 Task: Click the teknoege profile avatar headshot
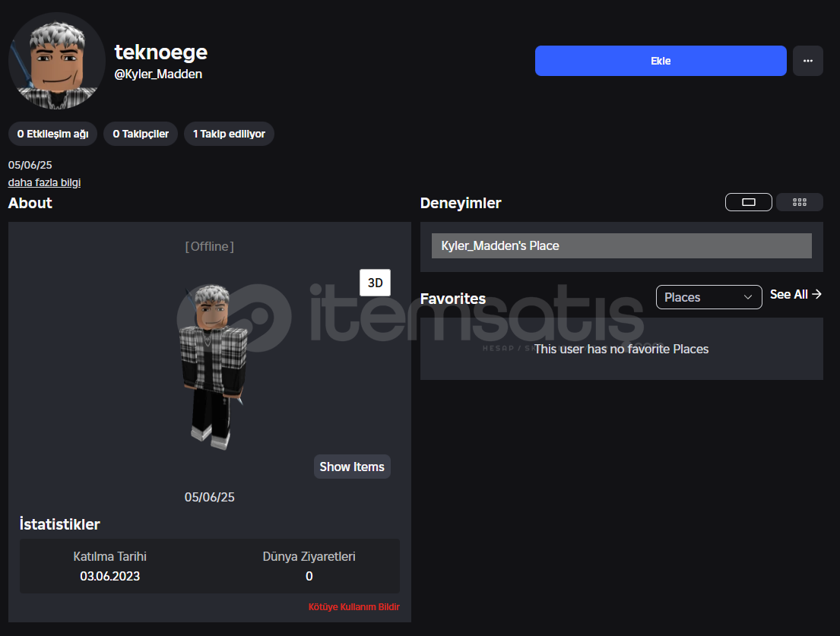[57, 61]
